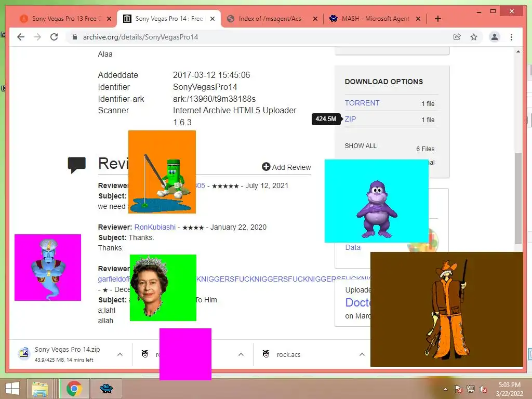Show hidden tray icons arrow
This screenshot has height=399, width=532.
click(x=445, y=389)
